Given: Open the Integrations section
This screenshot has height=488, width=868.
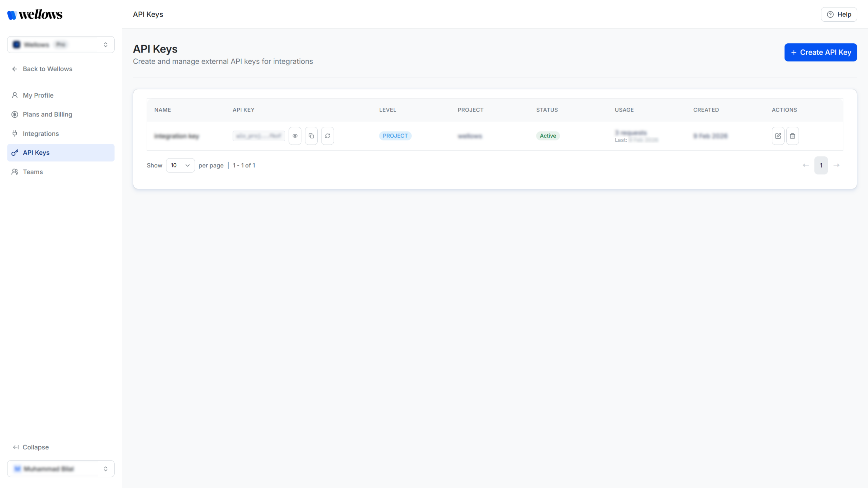Looking at the screenshot, I should [40, 134].
